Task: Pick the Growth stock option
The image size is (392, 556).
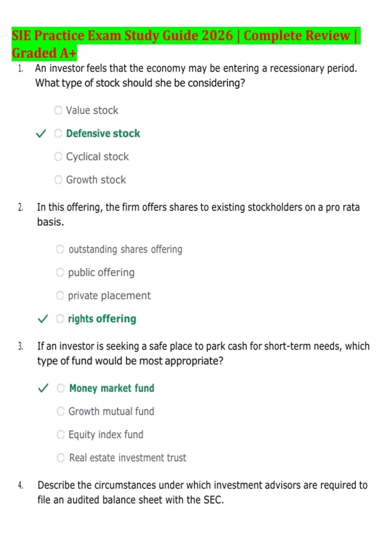Action: [58, 180]
